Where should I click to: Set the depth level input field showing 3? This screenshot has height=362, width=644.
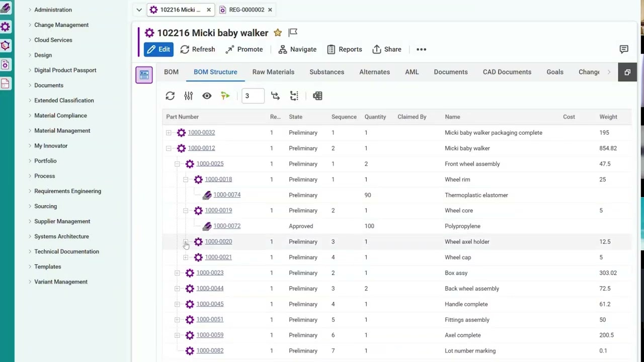point(253,96)
